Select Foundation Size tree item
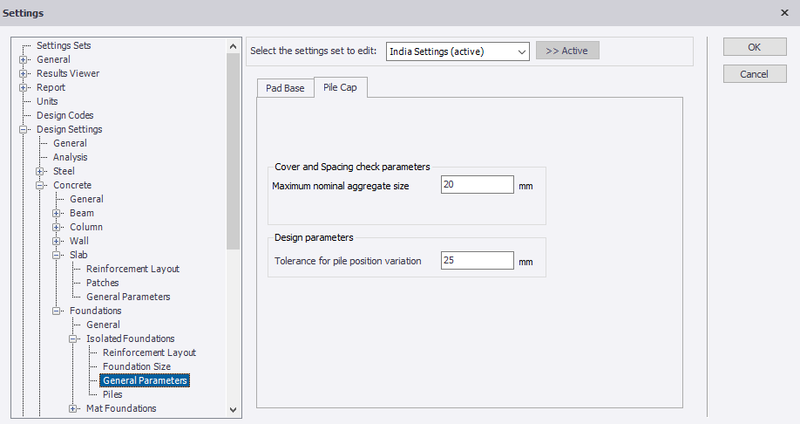The height and width of the screenshot is (424, 800). click(x=137, y=366)
